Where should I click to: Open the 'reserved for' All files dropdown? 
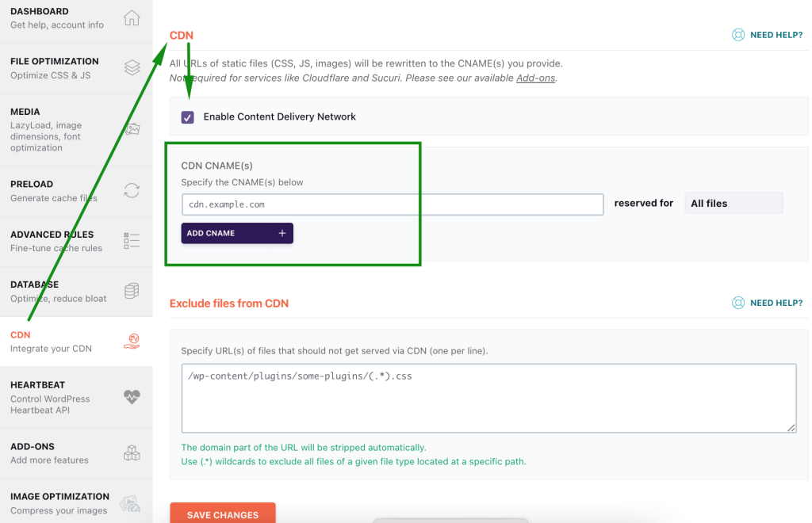tap(733, 204)
